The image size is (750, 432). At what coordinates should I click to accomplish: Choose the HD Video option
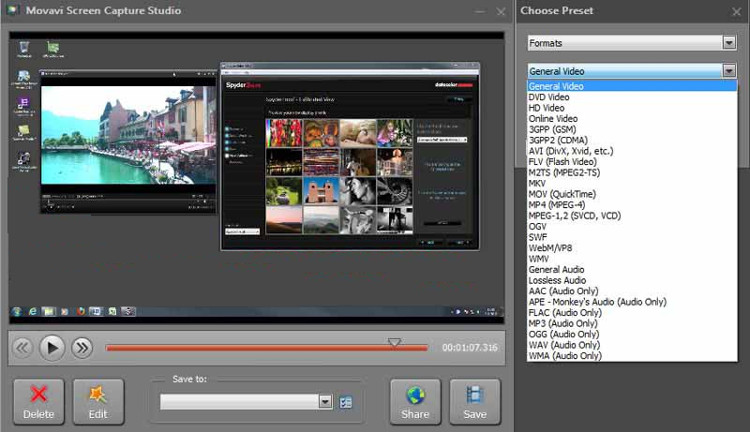coord(632,108)
